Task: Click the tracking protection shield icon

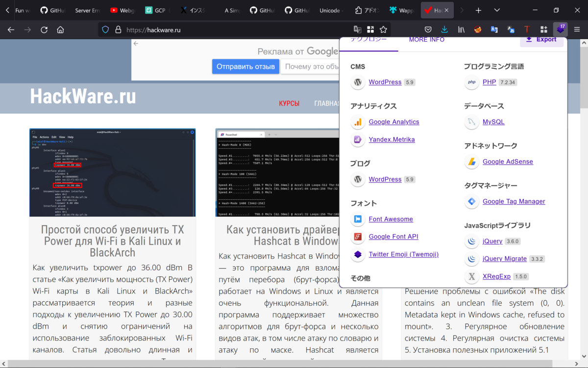Action: click(105, 29)
